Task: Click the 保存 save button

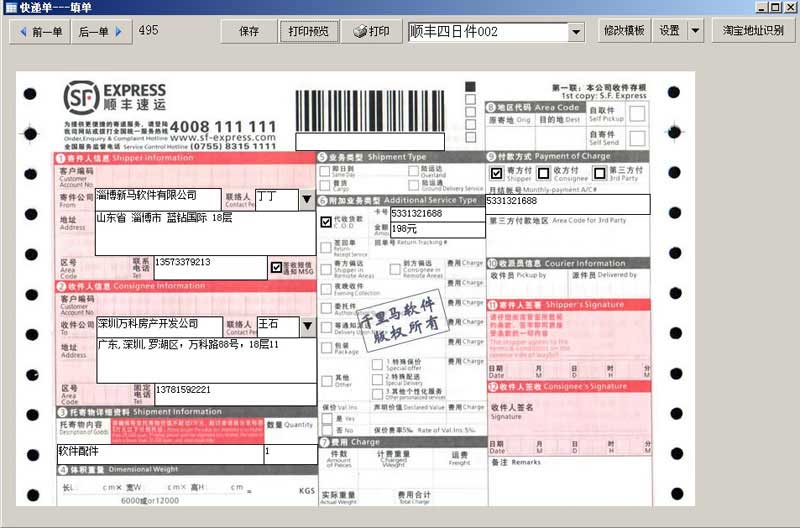Action: tap(248, 31)
